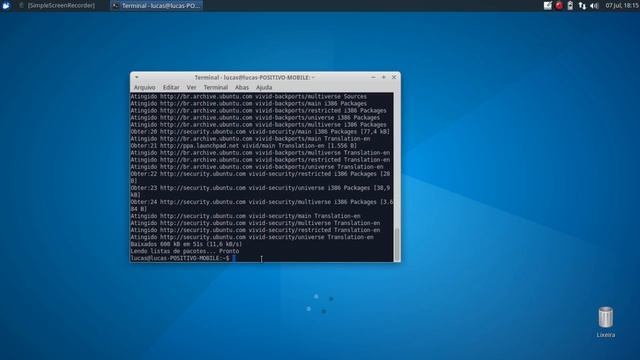Image resolution: width=640 pixels, height=360 pixels.
Task: Click the 'Obter:23' vivid-security/universe line
Action: coord(260,191)
